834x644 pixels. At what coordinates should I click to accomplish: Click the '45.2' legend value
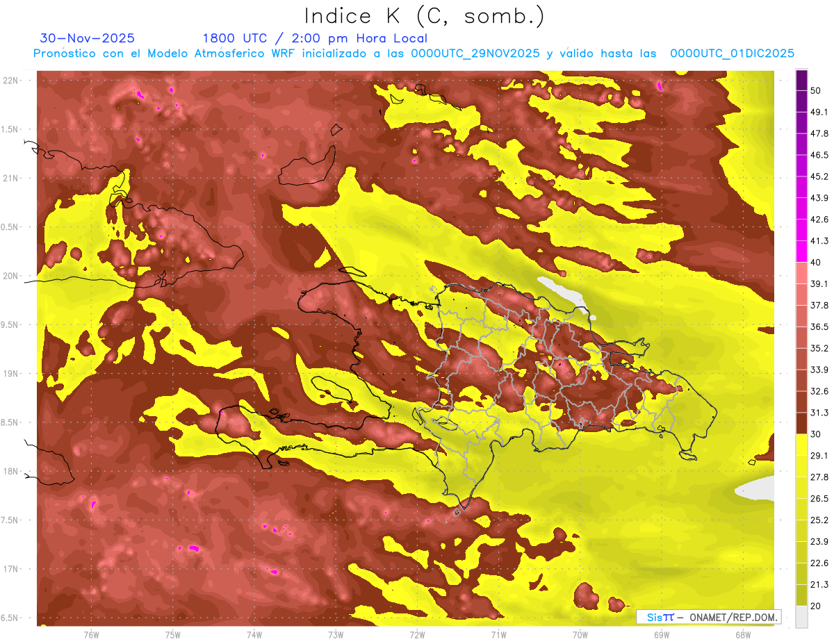coord(819,176)
